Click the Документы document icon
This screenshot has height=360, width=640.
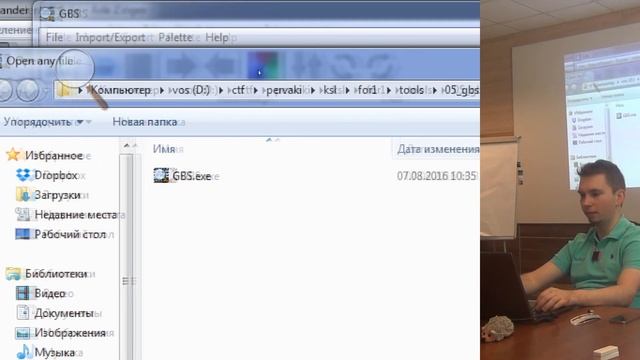pyautogui.click(x=23, y=313)
